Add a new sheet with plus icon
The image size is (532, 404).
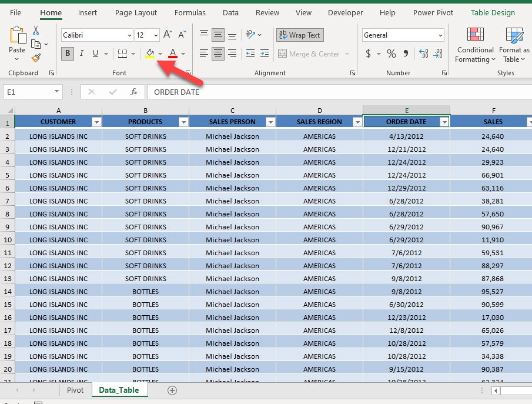(172, 390)
